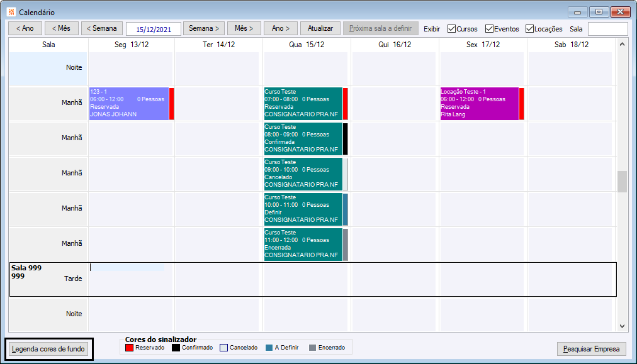Select Curso Teste 10:00 - 11:00 Definir appointment

point(303,209)
